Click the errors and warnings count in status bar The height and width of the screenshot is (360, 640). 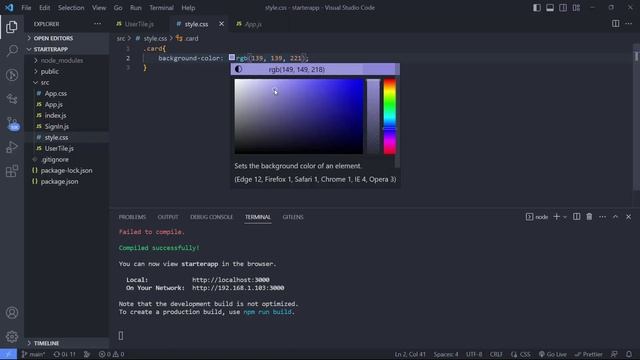pyautogui.click(x=111, y=354)
